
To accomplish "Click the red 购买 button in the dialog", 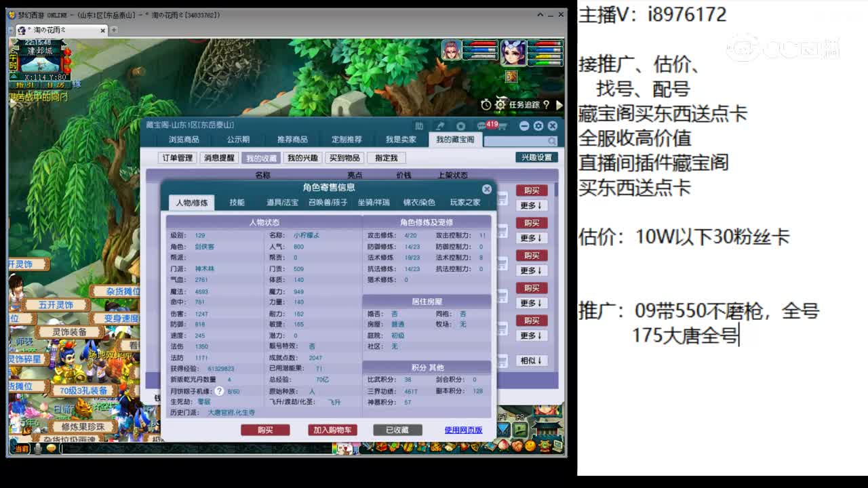I will click(265, 430).
